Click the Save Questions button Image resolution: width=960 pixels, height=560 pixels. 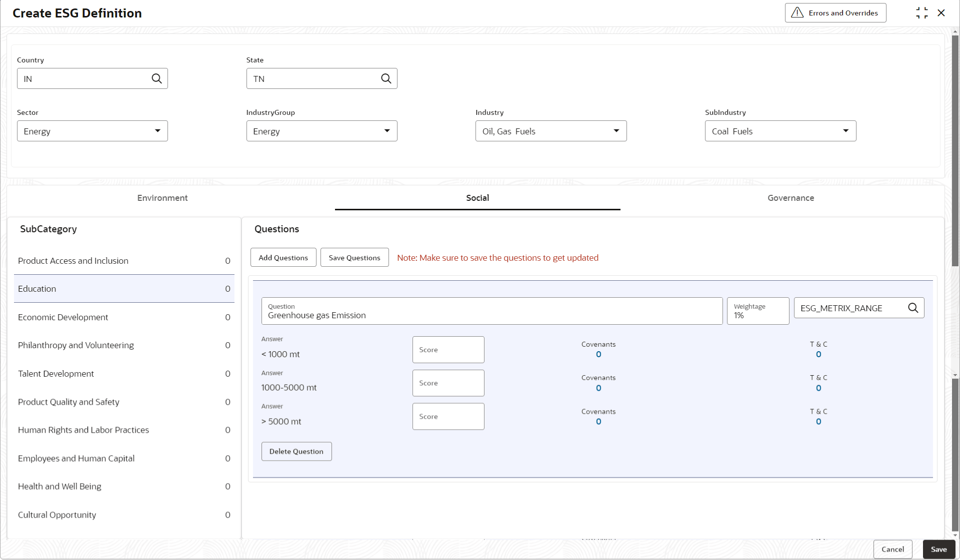pyautogui.click(x=354, y=258)
